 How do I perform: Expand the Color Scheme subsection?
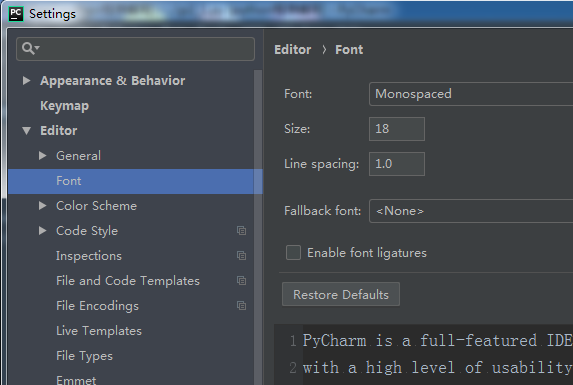43,206
